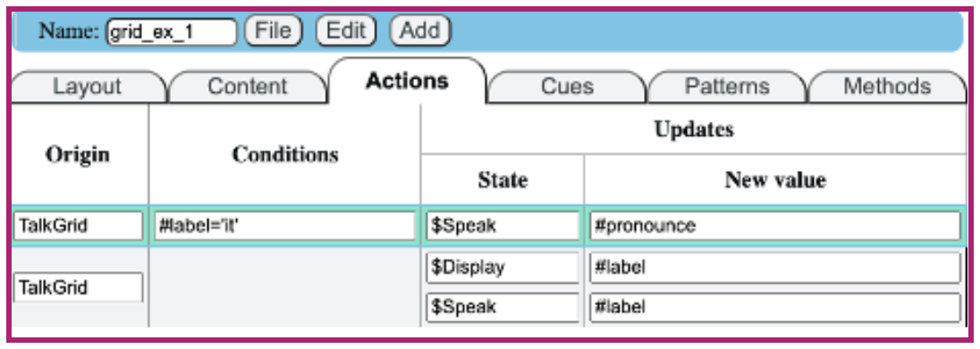Click the Name field containing grid_ex_1

point(172,32)
